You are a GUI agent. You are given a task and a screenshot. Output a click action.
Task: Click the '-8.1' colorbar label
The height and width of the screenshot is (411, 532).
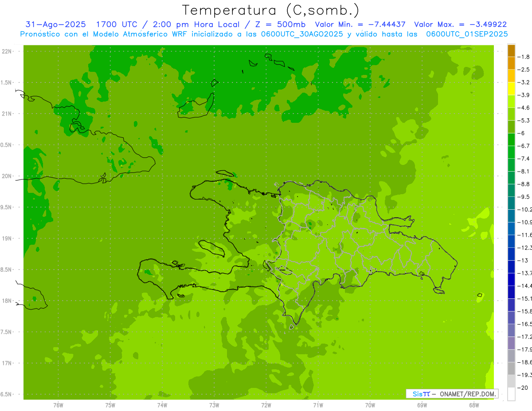point(524,171)
